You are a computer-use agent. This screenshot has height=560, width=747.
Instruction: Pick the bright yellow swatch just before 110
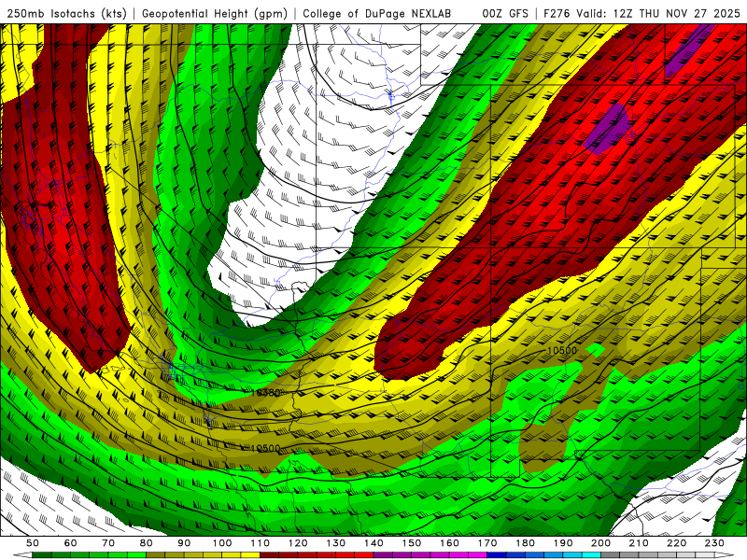(x=250, y=555)
